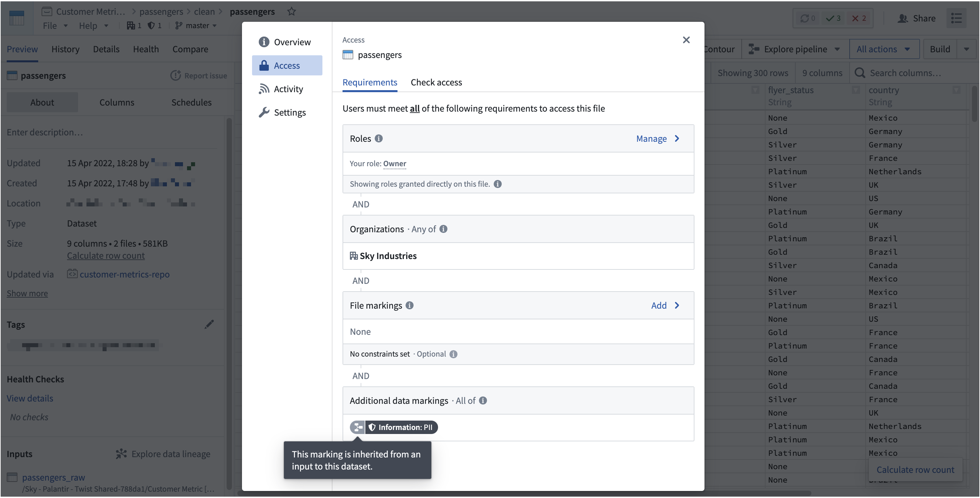Switch to the History tab

[65, 49]
